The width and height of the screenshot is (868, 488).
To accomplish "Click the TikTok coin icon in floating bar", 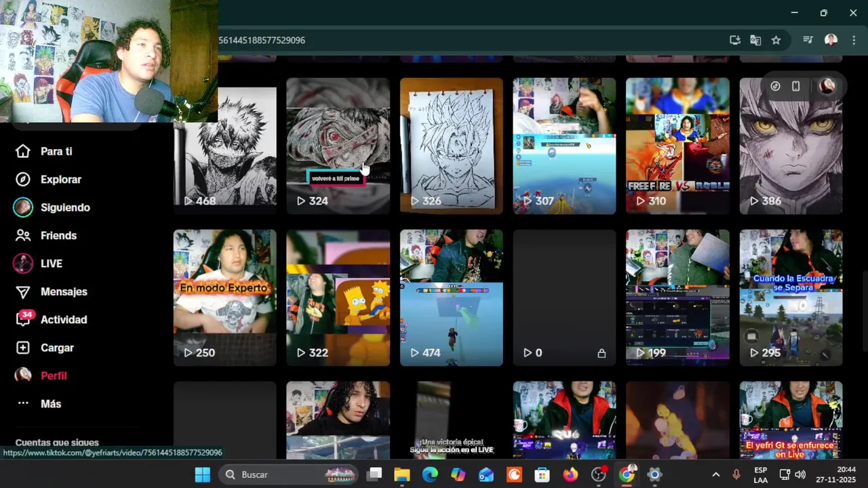I will [776, 86].
